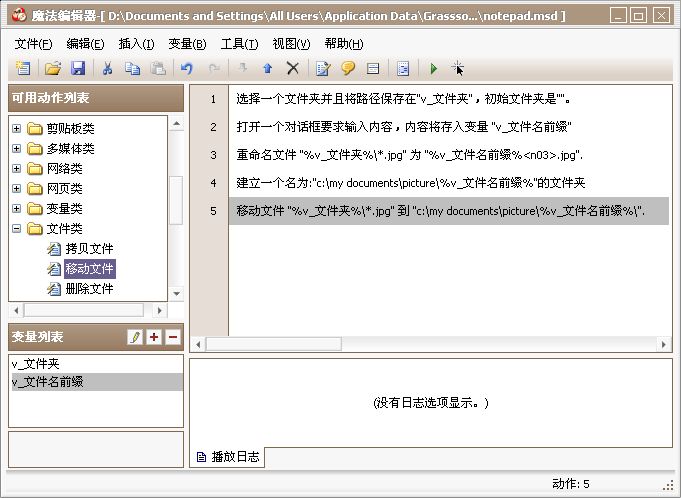Open the 插入(I) menu
Screen dimensions: 681x498
pyautogui.click(x=136, y=44)
